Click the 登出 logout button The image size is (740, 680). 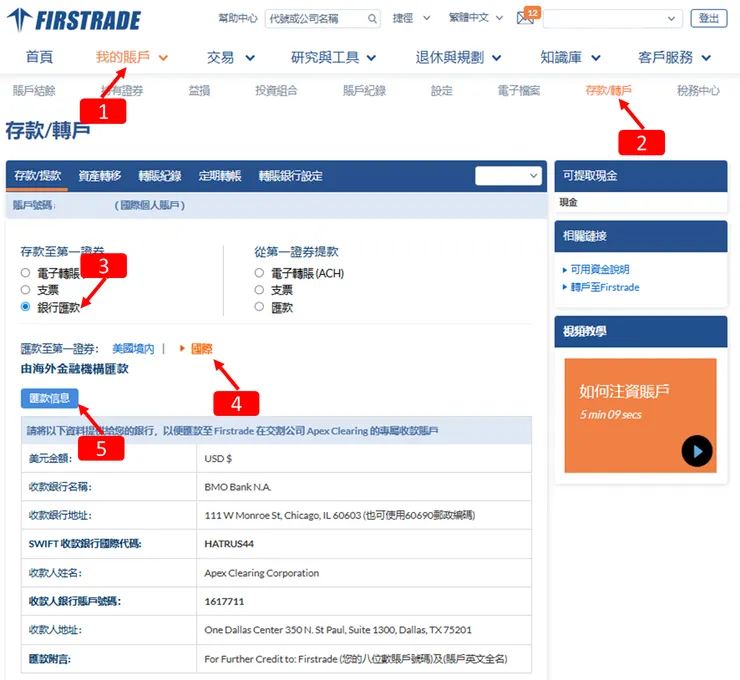708,18
